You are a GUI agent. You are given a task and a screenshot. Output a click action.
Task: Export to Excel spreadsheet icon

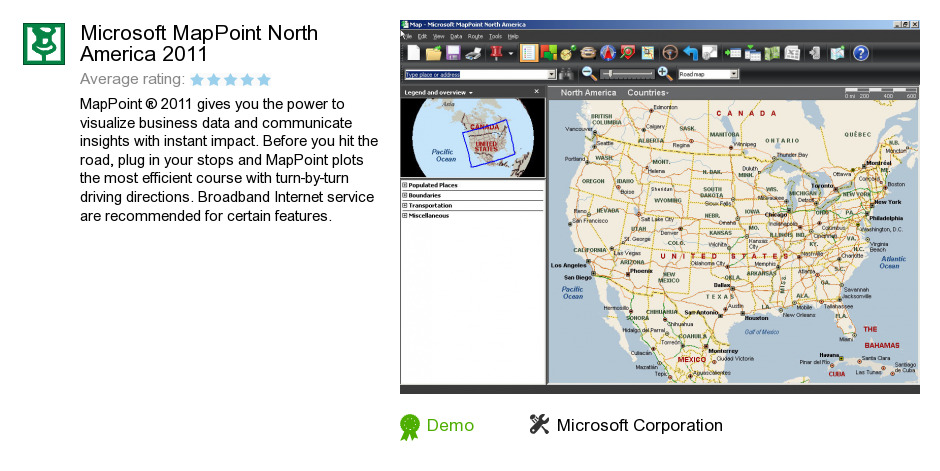click(792, 53)
